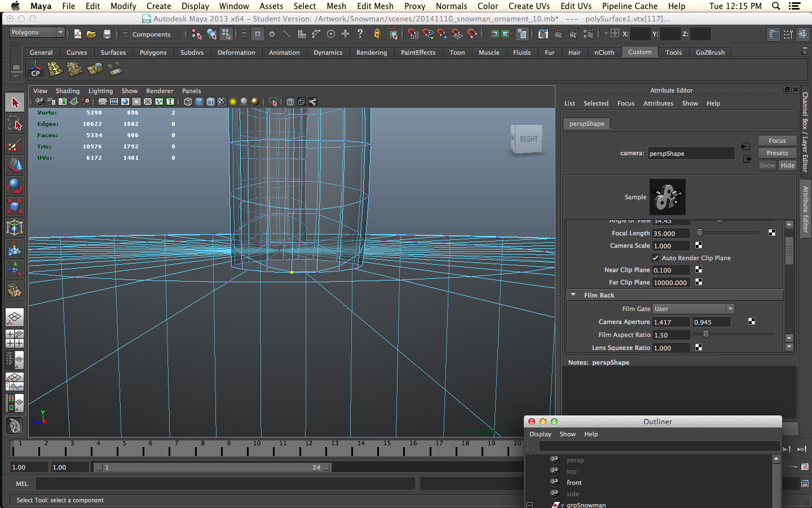Click the persp entry in Outliner
Viewport: 812px width, 508px height.
(x=575, y=460)
